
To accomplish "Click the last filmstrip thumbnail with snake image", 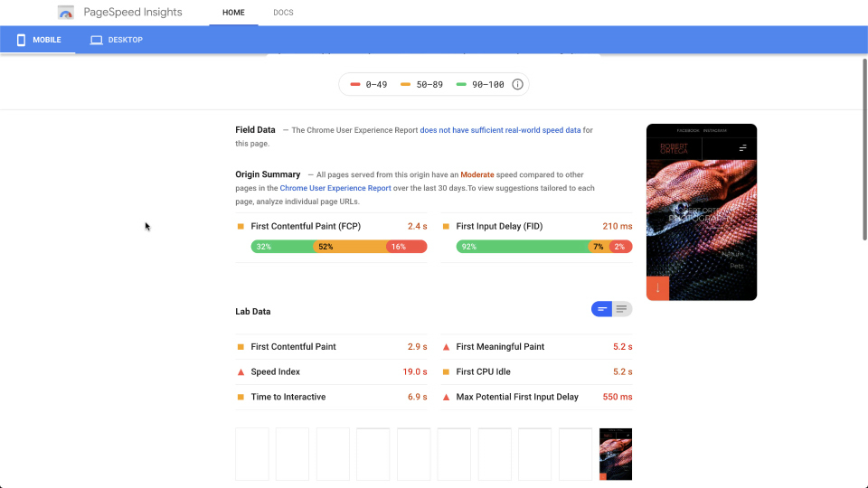I will [616, 454].
